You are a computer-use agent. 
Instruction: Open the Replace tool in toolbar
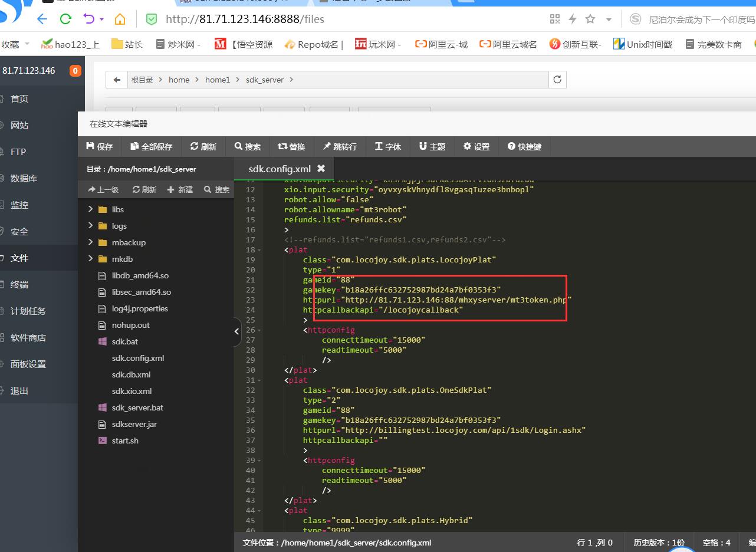(x=291, y=146)
